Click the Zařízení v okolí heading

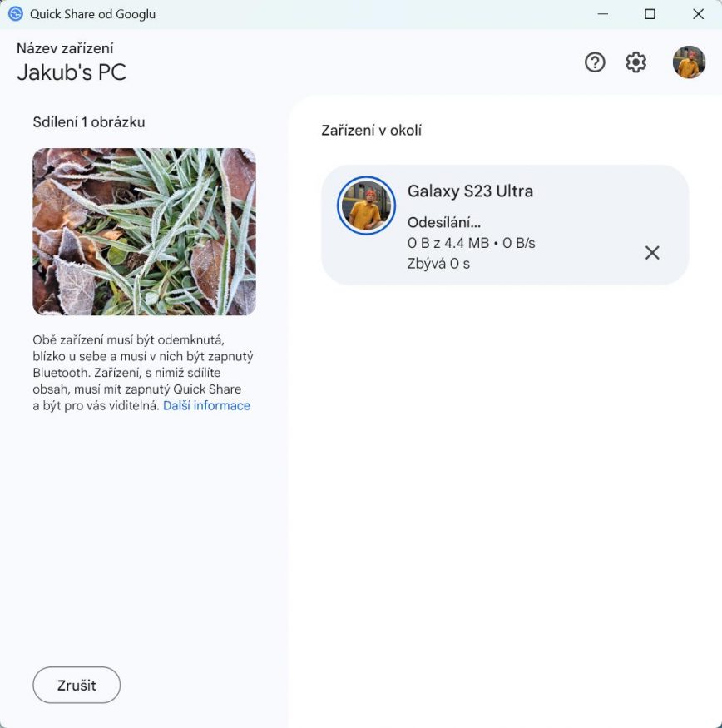[x=372, y=130]
